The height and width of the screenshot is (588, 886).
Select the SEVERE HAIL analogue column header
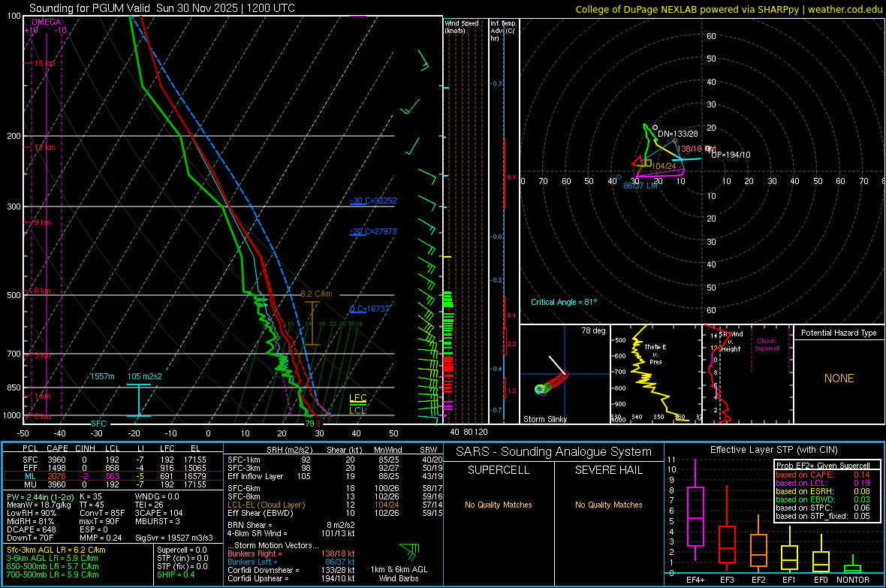pyautogui.click(x=608, y=470)
